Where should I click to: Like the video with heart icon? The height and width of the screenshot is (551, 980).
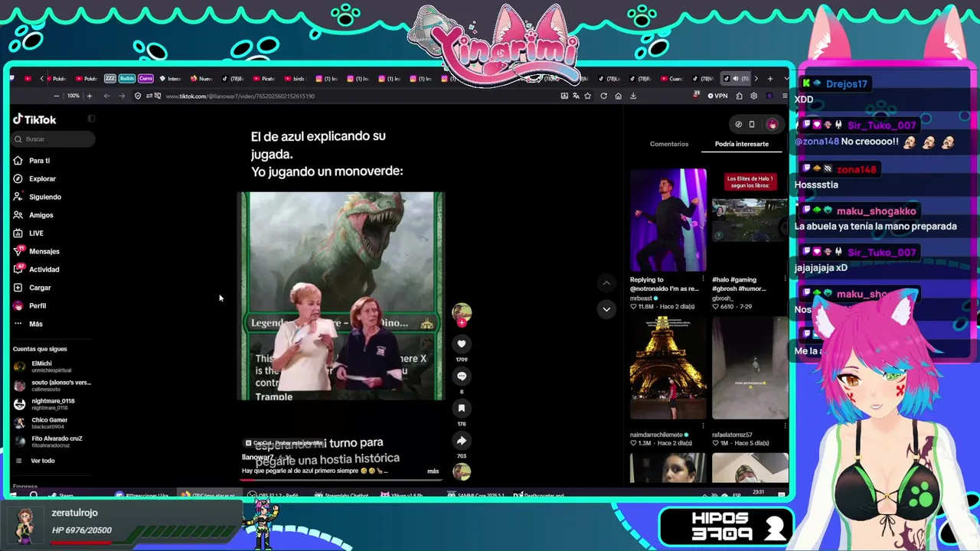tap(462, 344)
